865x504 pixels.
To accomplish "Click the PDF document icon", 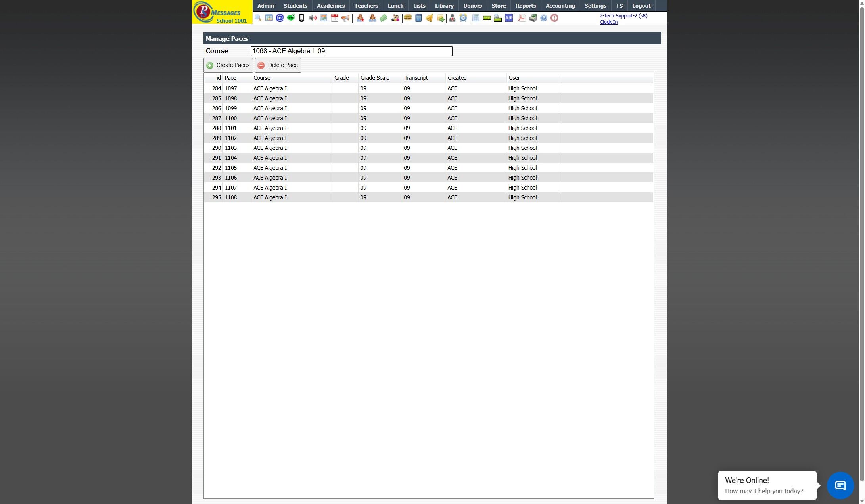I will point(522,18).
